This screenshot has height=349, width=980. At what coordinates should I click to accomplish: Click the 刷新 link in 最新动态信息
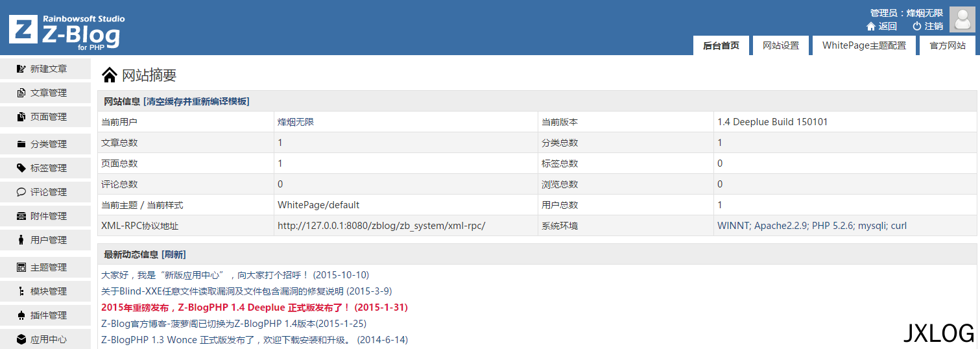coord(174,254)
